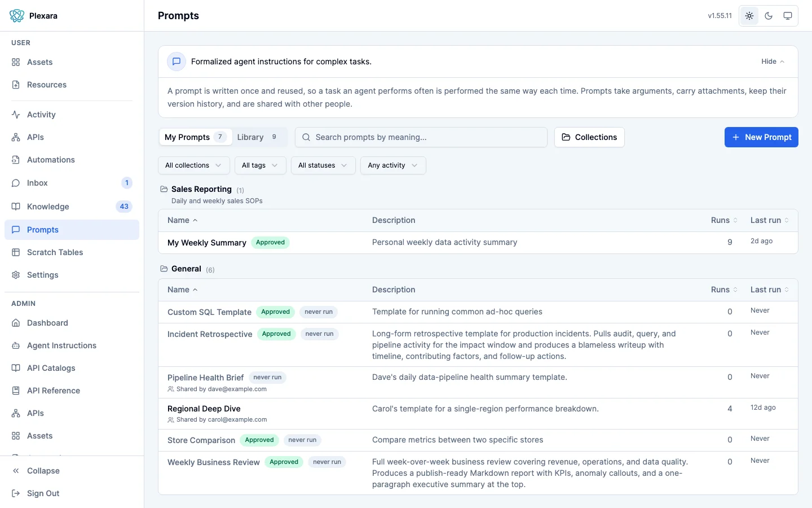
Task: Open Assets under the USER section
Action: (x=72, y=62)
